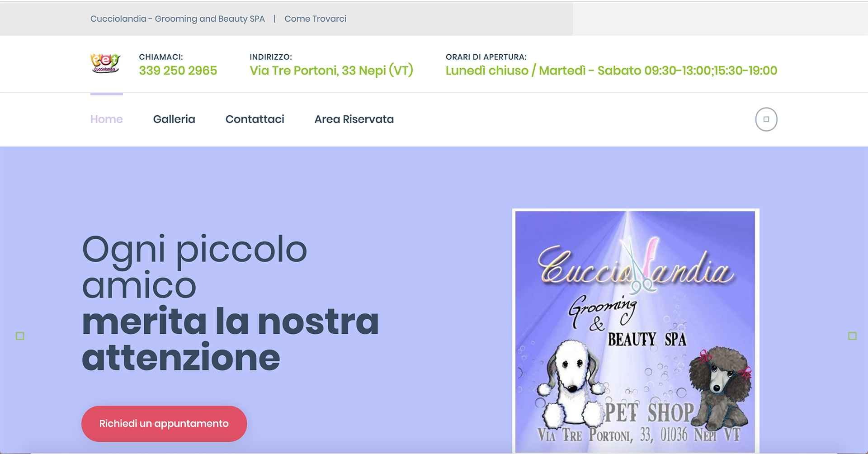Screen dimensions: 868x454
Task: Go to the Contattaci page
Action: [255, 119]
